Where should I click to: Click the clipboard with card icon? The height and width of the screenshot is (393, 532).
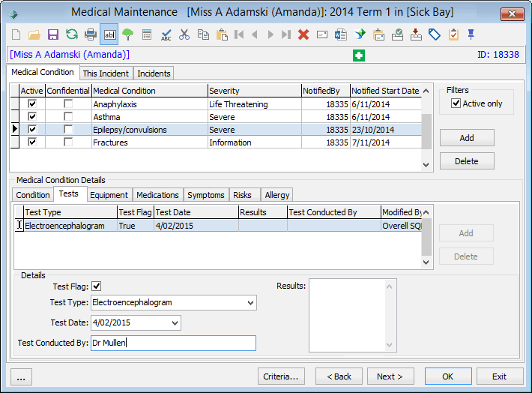coord(378,34)
